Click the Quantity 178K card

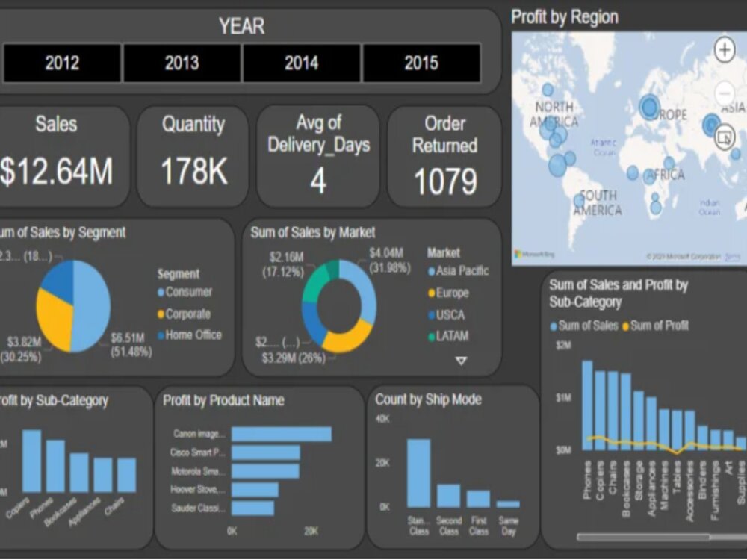tap(193, 156)
